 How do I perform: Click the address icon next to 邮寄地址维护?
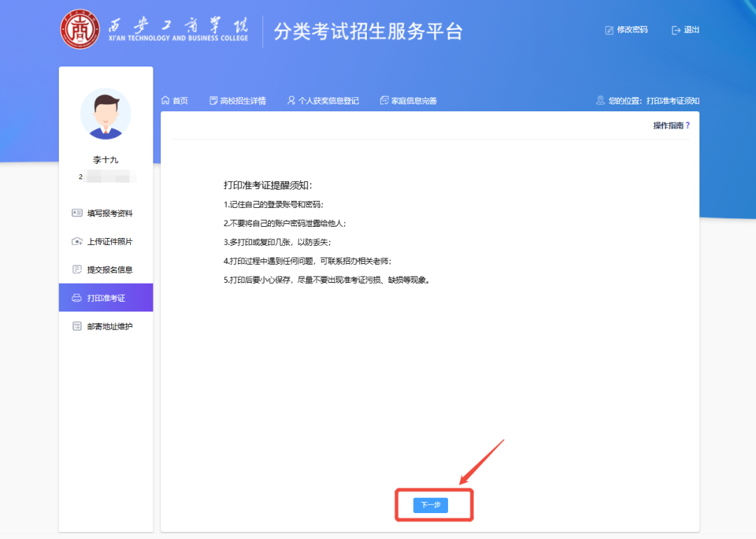tap(77, 325)
